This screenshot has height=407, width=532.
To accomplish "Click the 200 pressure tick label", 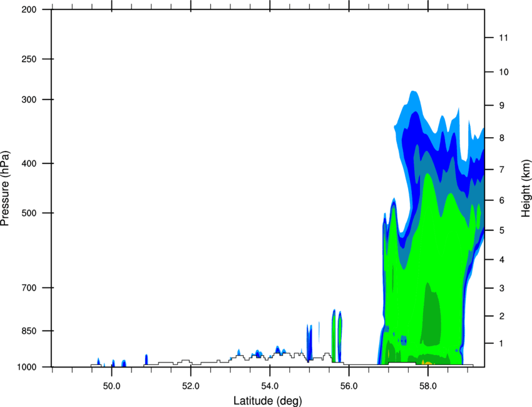I will (x=29, y=9).
